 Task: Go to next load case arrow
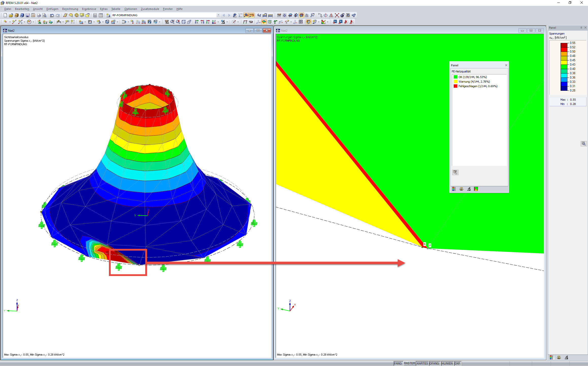click(229, 15)
